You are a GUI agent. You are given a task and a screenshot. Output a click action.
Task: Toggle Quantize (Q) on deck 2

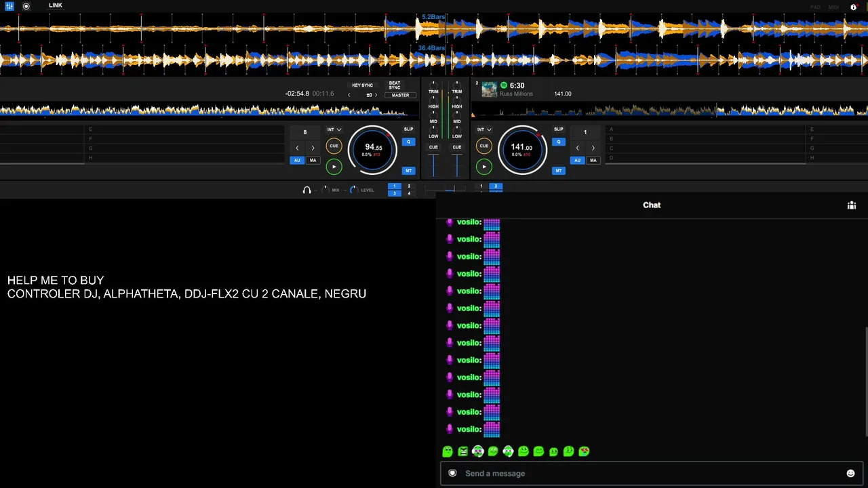click(558, 142)
